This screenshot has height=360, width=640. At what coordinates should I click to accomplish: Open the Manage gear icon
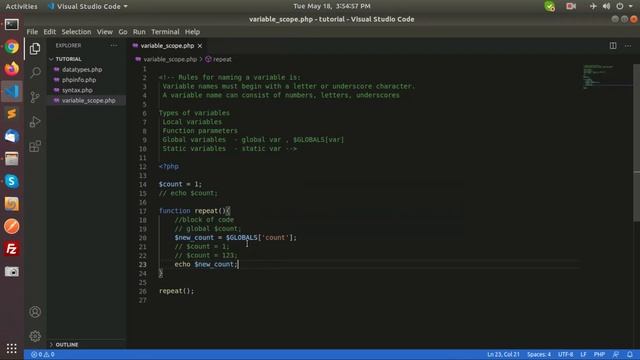(35, 336)
